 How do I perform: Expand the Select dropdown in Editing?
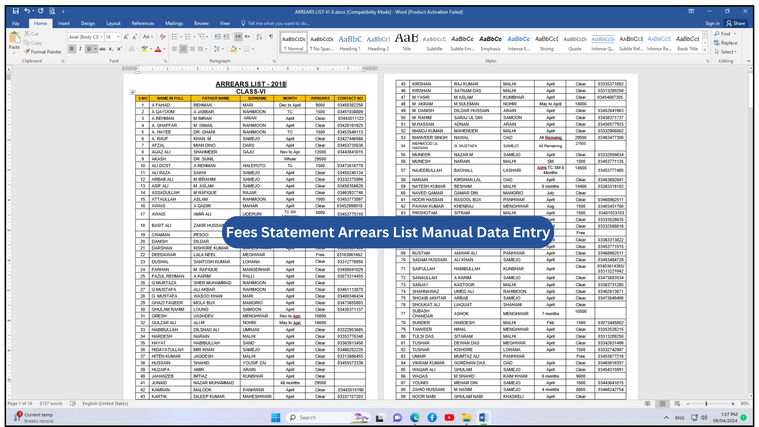point(728,52)
